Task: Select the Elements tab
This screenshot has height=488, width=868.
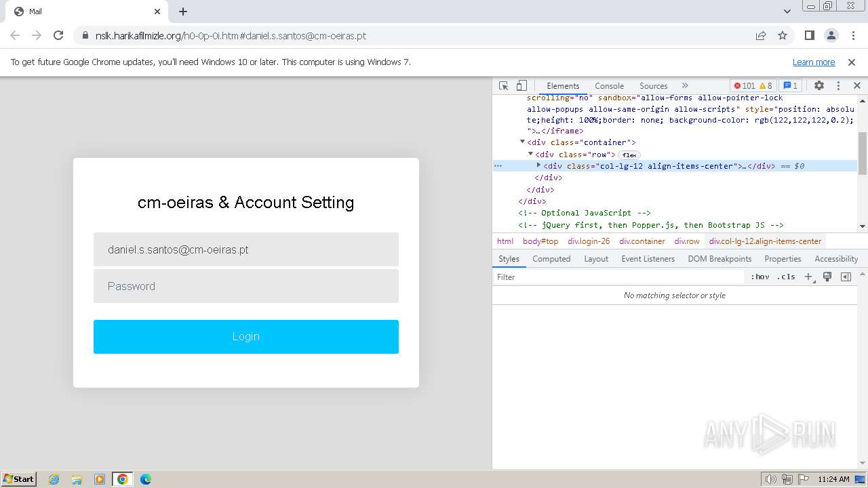Action: [563, 86]
